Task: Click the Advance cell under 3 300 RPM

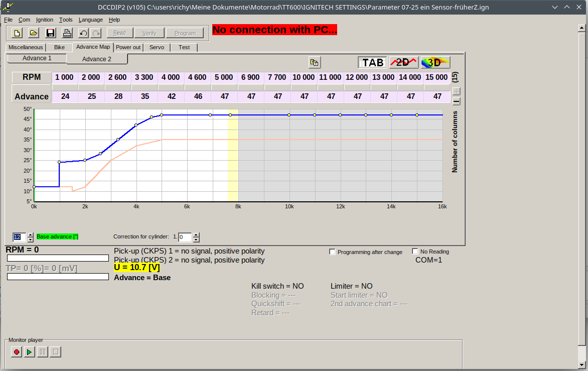Action: 145,96
